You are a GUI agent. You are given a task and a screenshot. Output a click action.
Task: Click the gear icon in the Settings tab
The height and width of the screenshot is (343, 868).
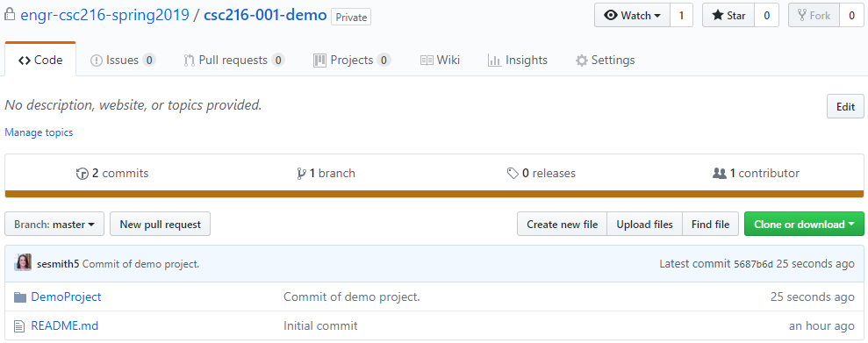581,61
